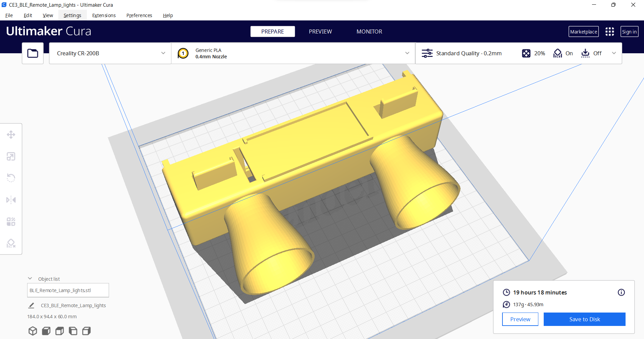Image resolution: width=644 pixels, height=339 pixels.
Task: Click the filament spool icon beside 137g
Action: [506, 304]
